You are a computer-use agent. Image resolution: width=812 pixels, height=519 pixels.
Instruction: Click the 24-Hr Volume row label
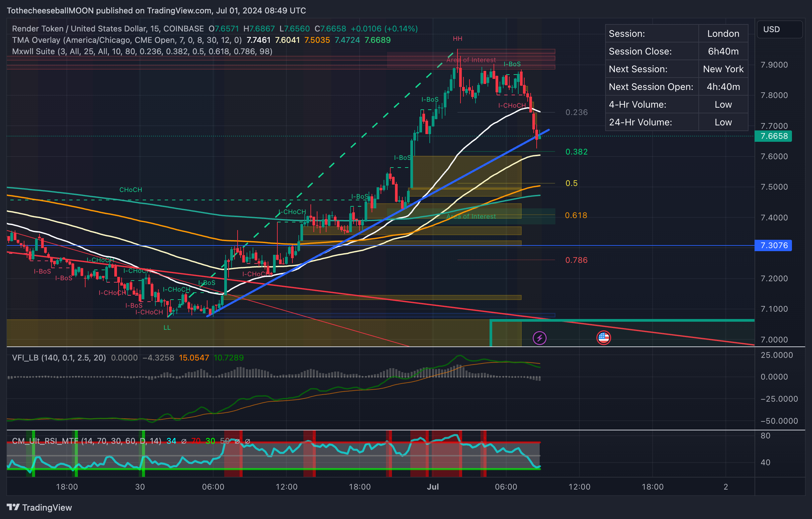(640, 122)
